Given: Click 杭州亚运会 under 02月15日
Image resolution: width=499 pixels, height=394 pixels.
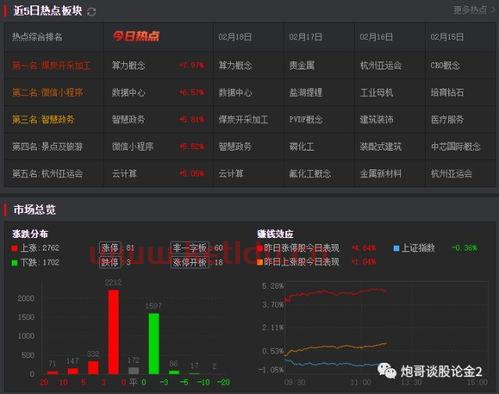Looking at the screenshot, I should click(x=451, y=173).
